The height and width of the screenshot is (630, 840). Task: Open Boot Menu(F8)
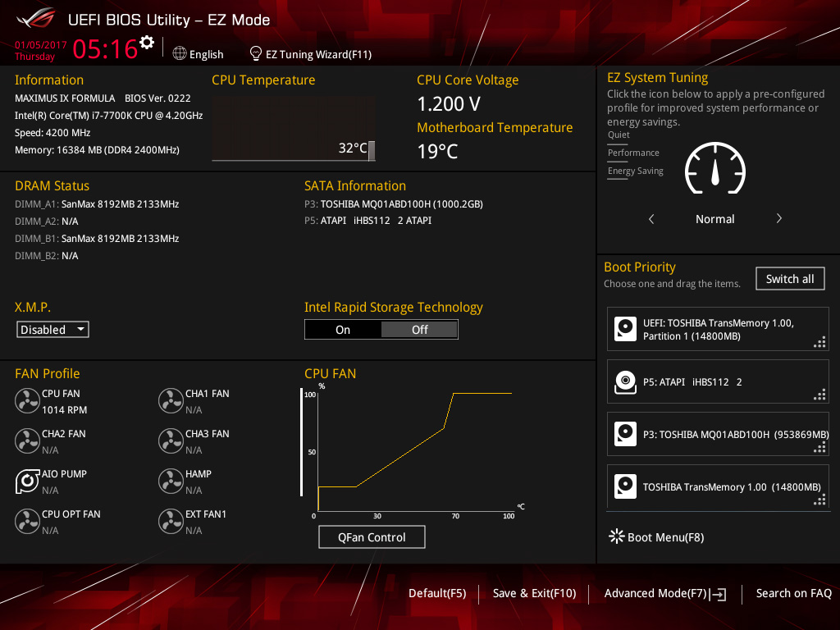point(665,536)
